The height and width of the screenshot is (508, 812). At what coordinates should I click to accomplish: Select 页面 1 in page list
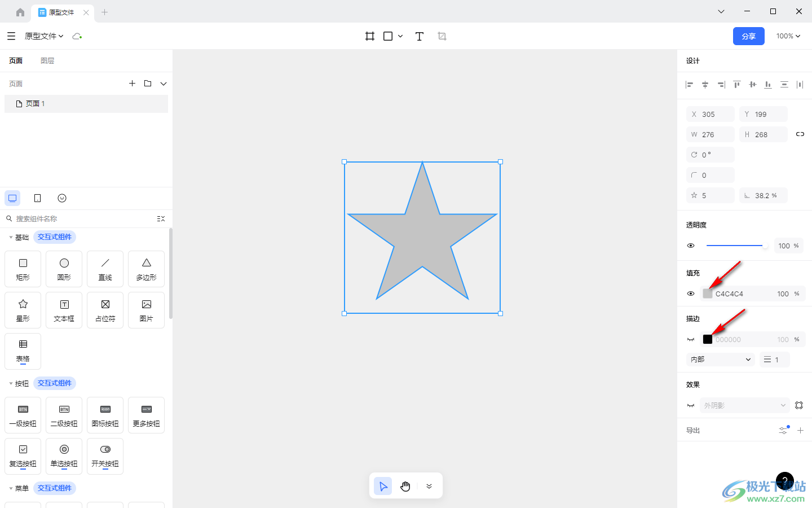pos(86,104)
